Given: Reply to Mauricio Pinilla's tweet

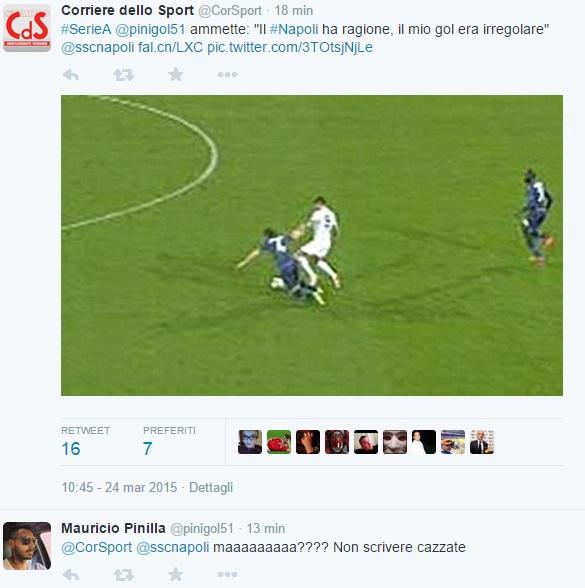Looking at the screenshot, I should pos(70,574).
